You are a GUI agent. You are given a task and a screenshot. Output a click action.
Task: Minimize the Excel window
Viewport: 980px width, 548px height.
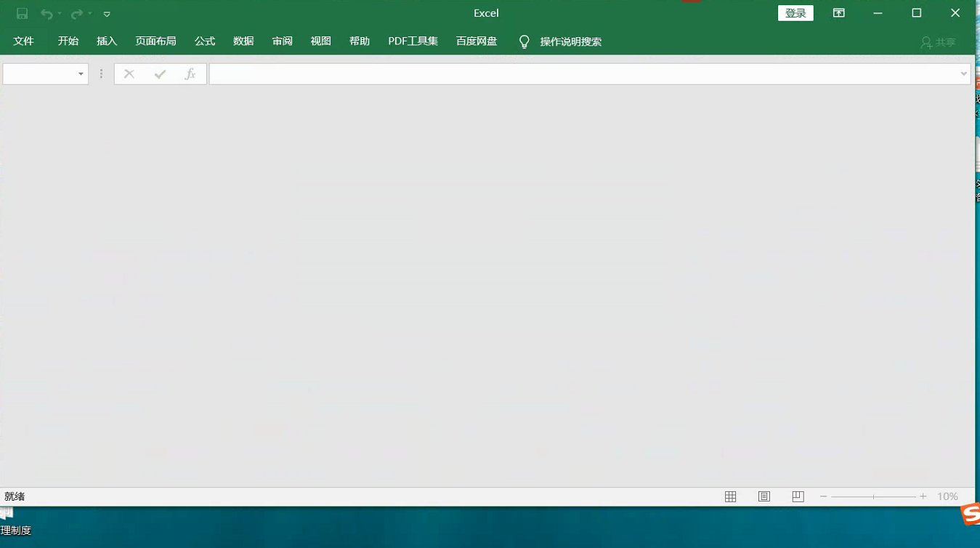[x=878, y=13]
